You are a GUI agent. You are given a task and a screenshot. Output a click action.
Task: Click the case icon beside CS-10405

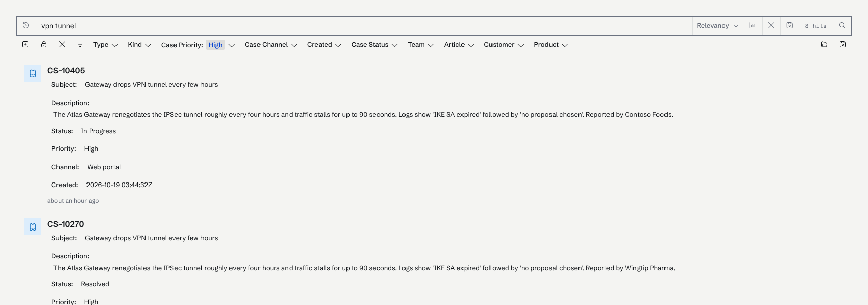click(x=33, y=73)
